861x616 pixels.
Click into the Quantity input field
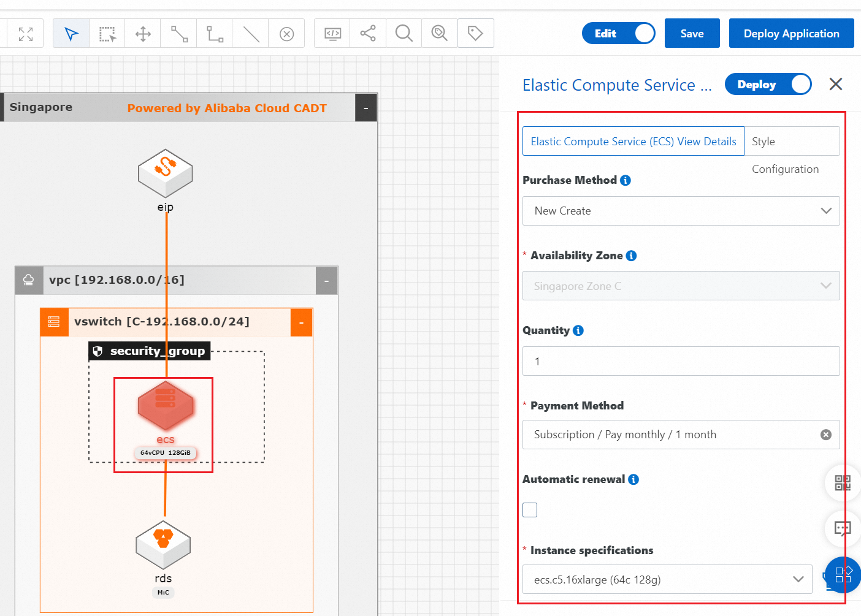click(681, 361)
